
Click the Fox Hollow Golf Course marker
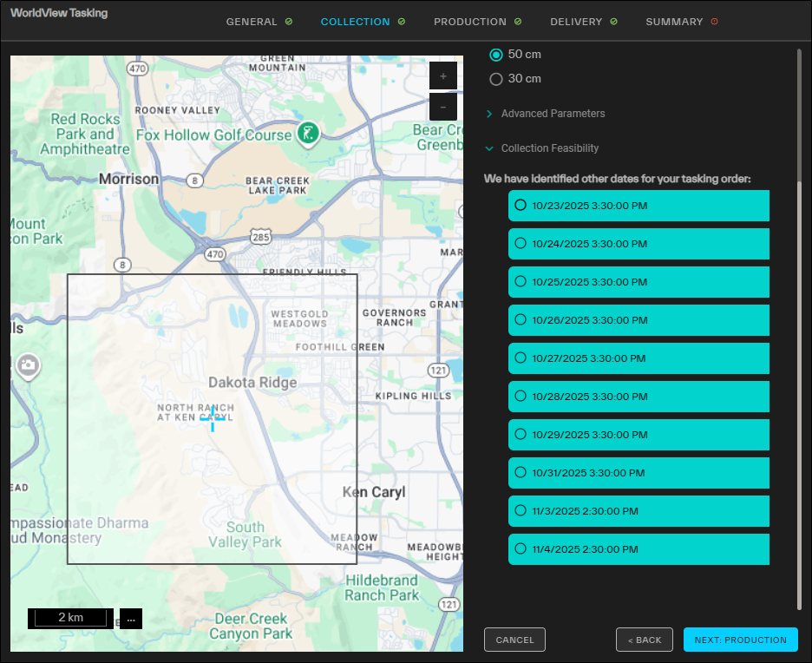(307, 133)
